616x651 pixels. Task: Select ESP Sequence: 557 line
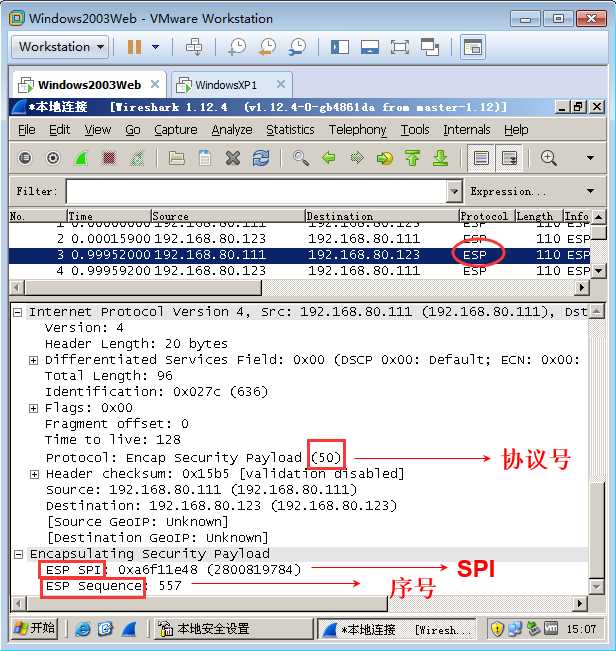[114, 586]
